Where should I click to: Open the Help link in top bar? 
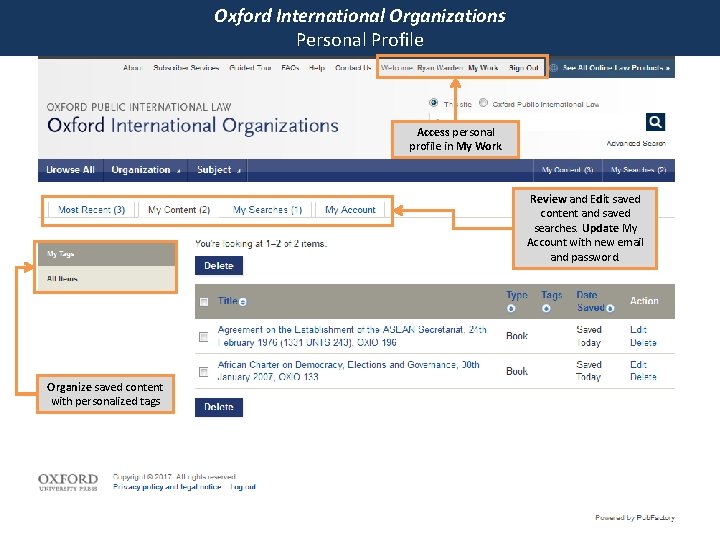pos(317,68)
